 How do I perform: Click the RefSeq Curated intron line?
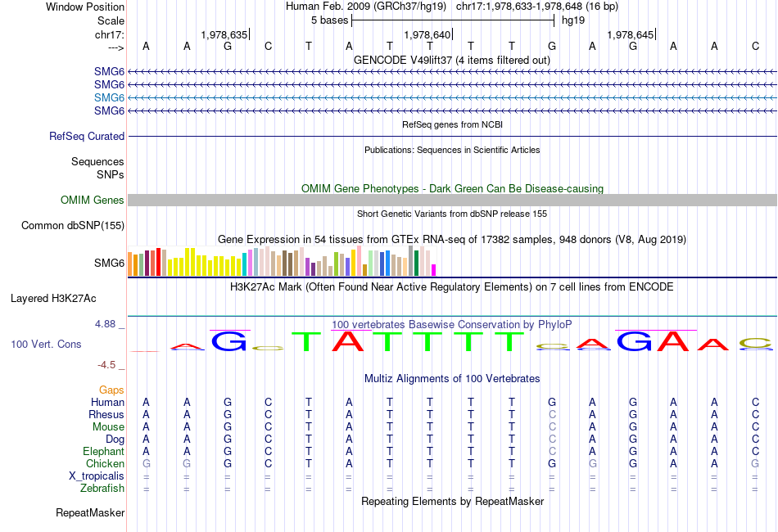452,137
